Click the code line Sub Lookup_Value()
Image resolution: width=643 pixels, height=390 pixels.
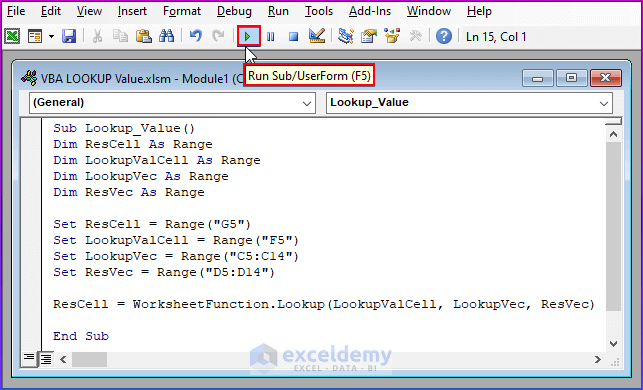(124, 128)
